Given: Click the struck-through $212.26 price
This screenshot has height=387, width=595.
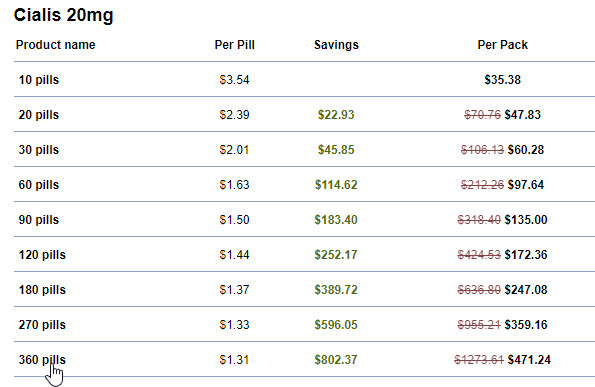Looking at the screenshot, I should coord(482,185).
